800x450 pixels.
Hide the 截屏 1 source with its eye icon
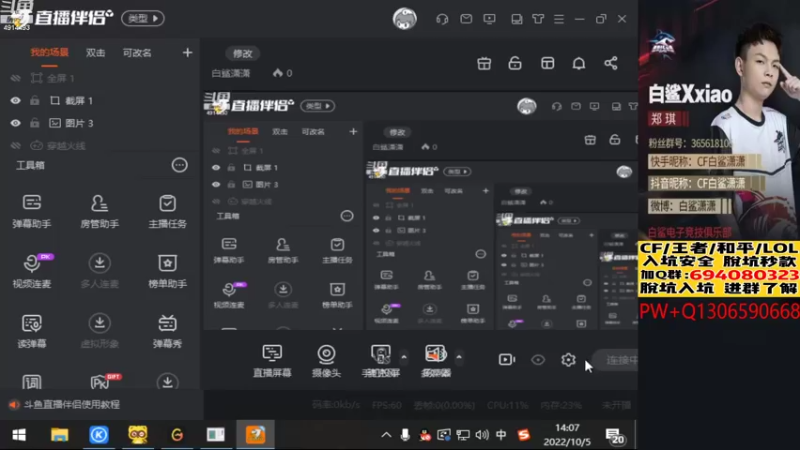tap(15, 101)
